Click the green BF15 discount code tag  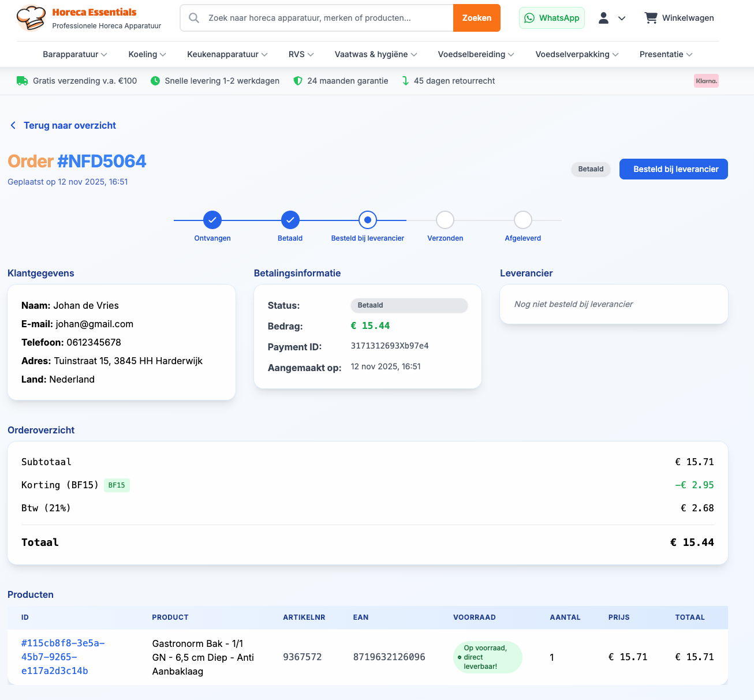117,485
